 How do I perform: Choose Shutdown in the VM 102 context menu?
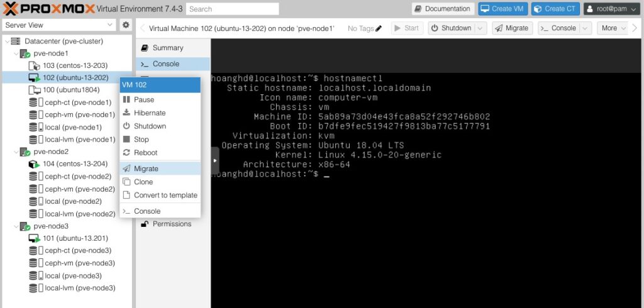160,126
